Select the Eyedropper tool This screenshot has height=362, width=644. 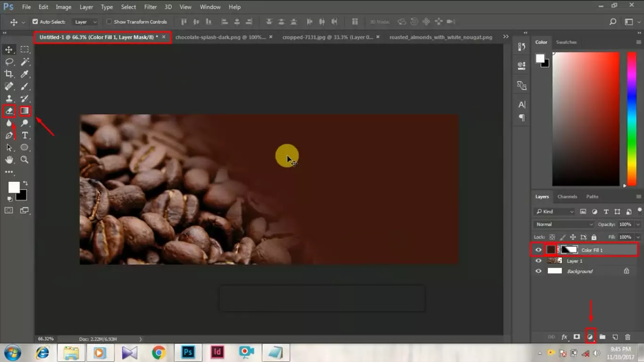[x=25, y=74]
